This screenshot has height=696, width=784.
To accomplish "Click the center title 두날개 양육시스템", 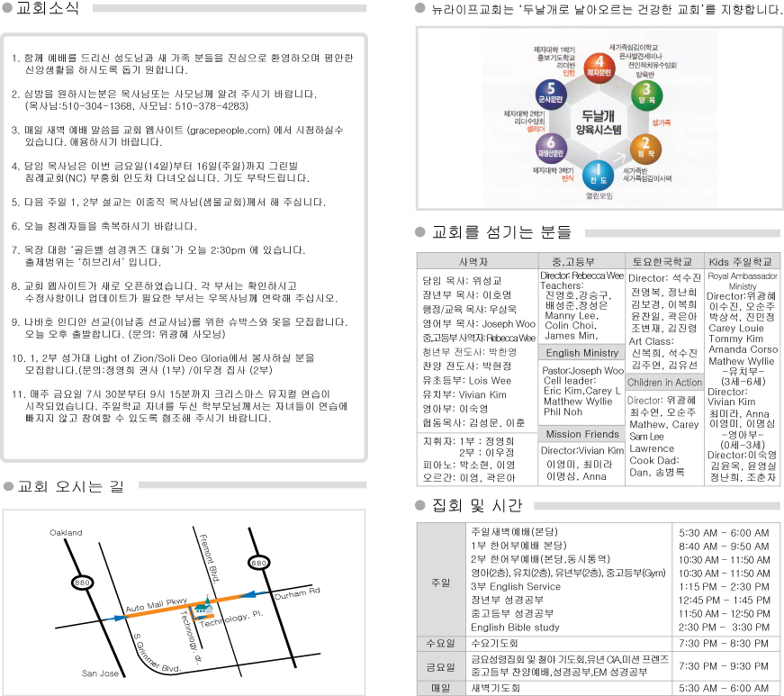I will [599, 122].
